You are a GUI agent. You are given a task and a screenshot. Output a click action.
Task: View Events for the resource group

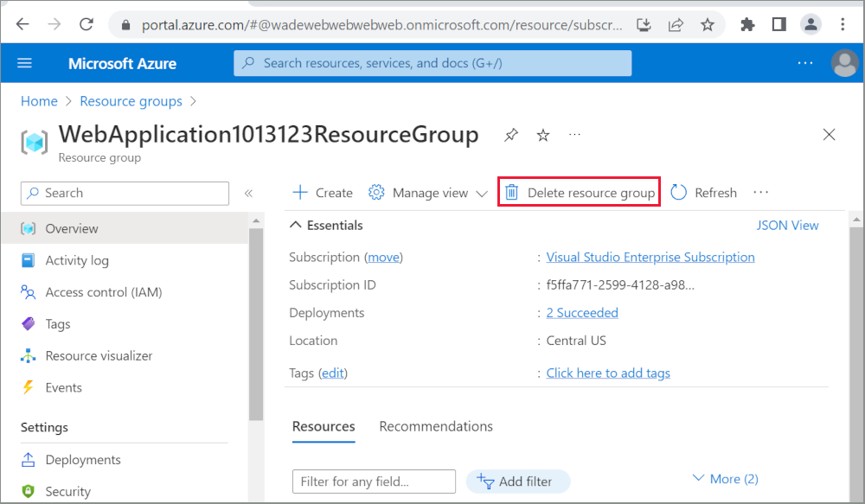pos(59,387)
